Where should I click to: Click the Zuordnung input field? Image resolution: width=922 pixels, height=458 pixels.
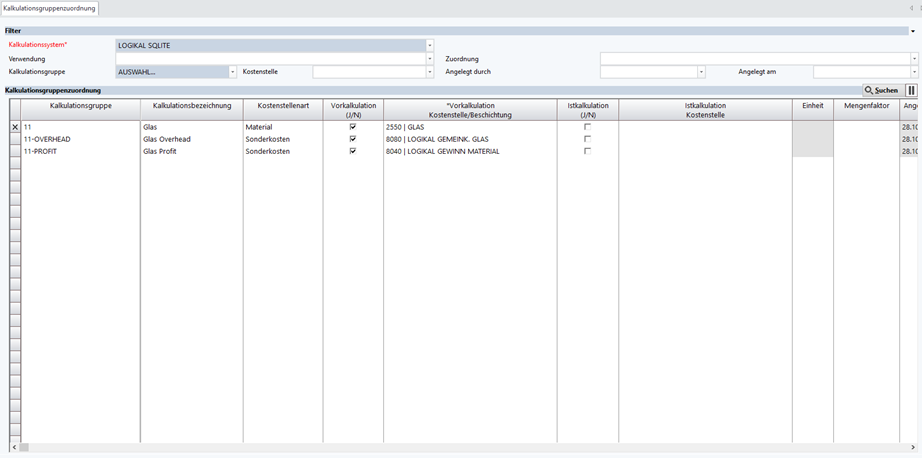tap(754, 59)
